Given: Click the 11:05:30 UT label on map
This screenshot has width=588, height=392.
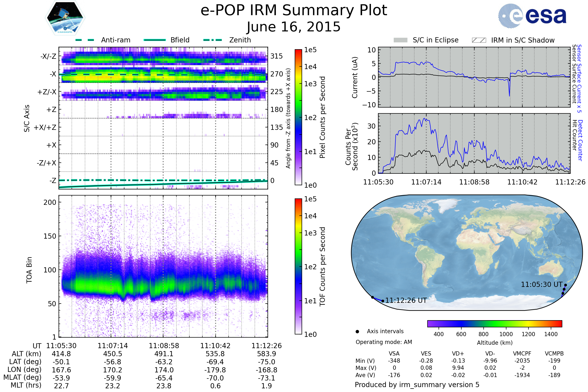Looking at the screenshot, I should point(541,284).
